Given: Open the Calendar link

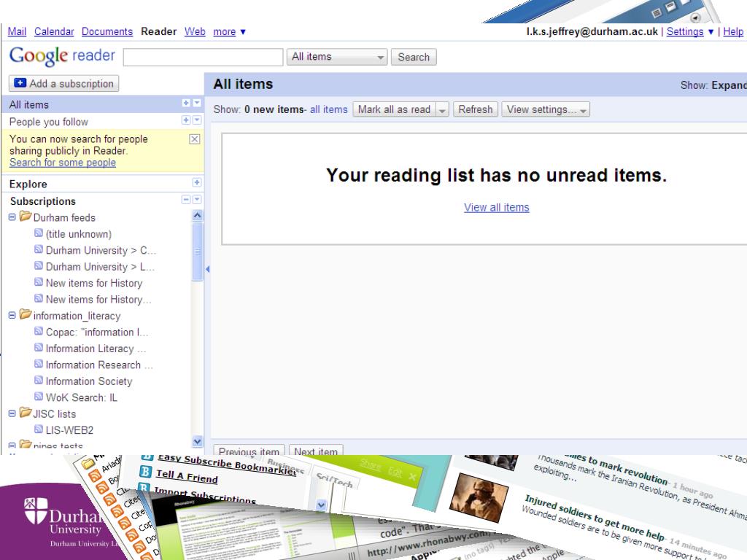Looking at the screenshot, I should click(x=54, y=31).
